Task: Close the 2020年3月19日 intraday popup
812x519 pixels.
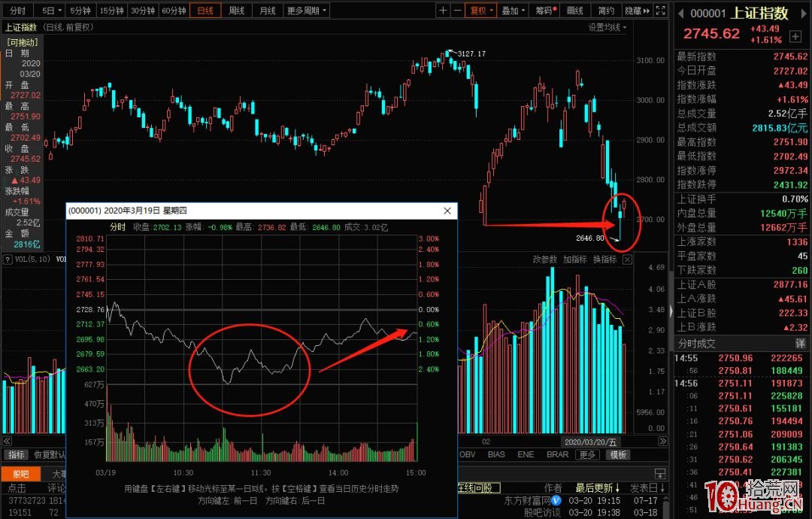Action: click(x=447, y=211)
